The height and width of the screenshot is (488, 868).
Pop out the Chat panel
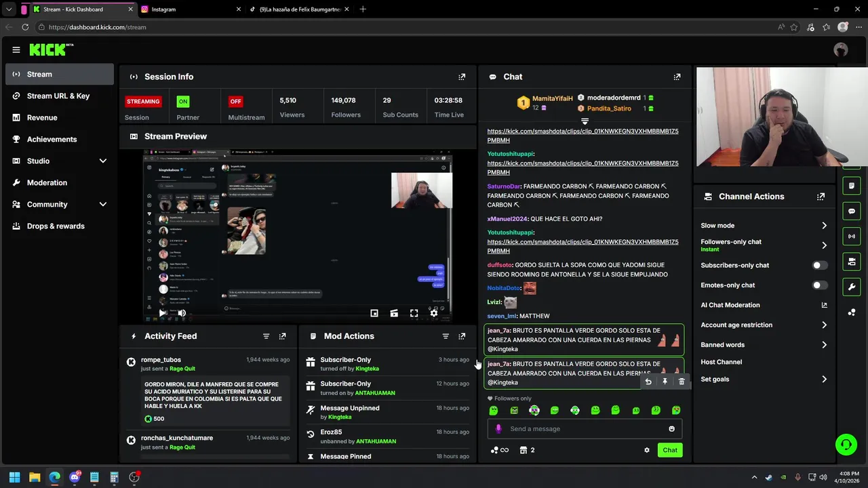pos(677,77)
